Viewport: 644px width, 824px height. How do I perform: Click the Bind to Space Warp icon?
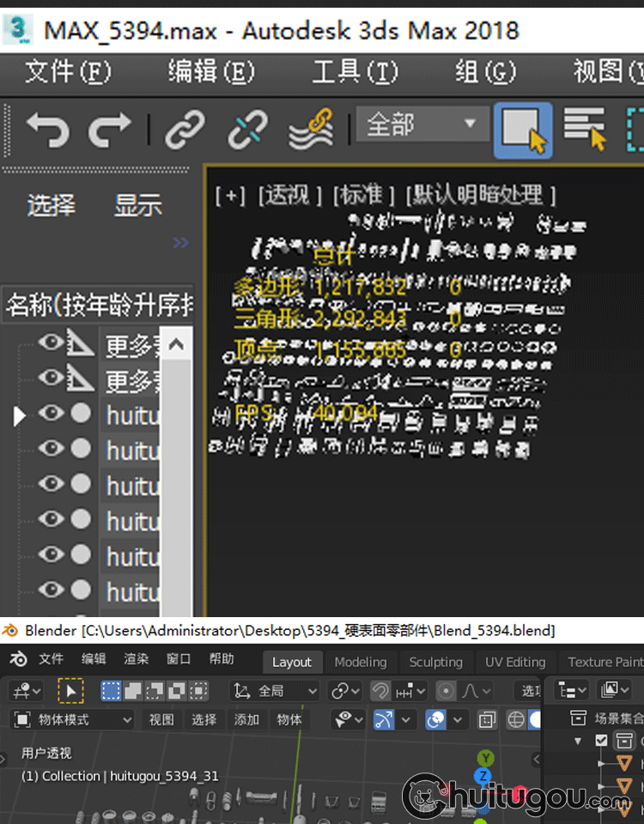pyautogui.click(x=310, y=130)
